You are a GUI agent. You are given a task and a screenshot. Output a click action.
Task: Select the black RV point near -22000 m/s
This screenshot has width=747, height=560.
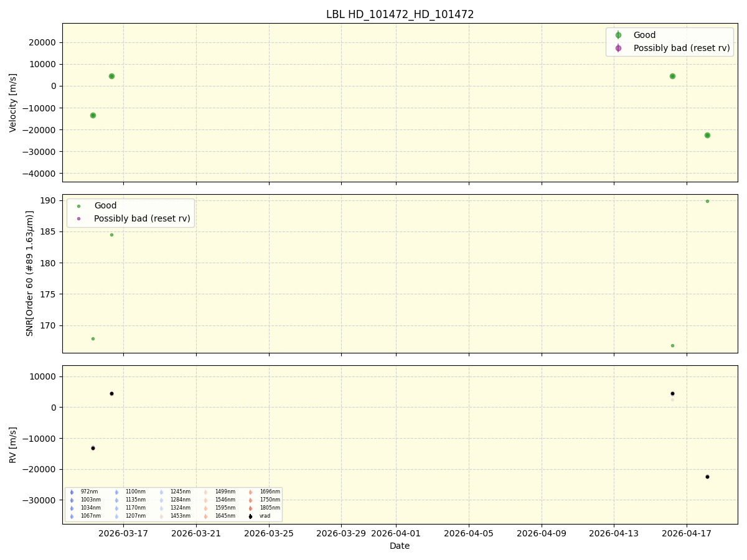(x=707, y=477)
